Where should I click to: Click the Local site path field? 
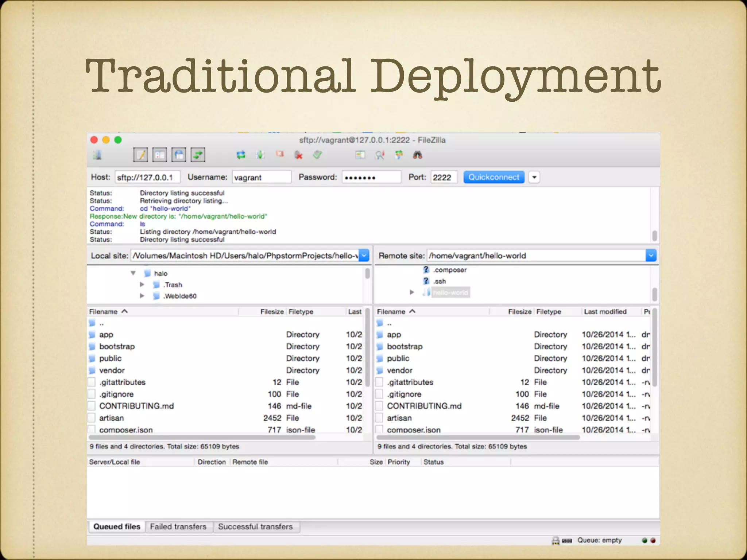245,256
